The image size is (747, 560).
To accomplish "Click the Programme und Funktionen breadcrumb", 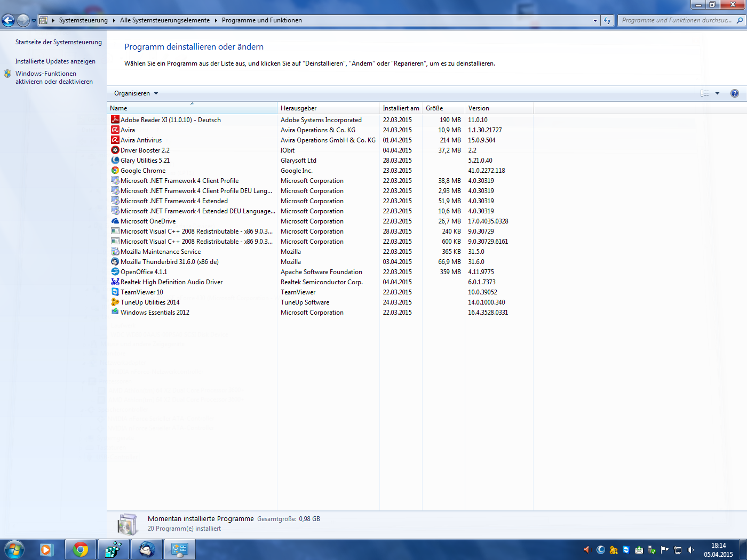I will point(262,20).
